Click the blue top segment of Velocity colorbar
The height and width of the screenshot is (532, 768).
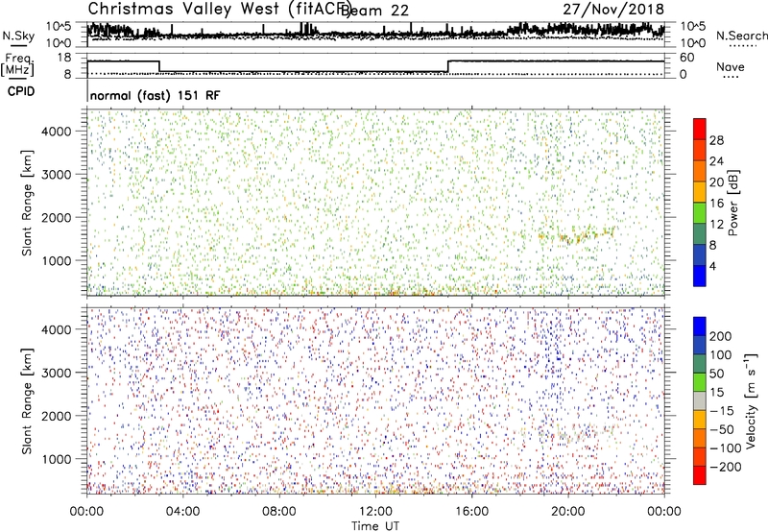(700, 326)
